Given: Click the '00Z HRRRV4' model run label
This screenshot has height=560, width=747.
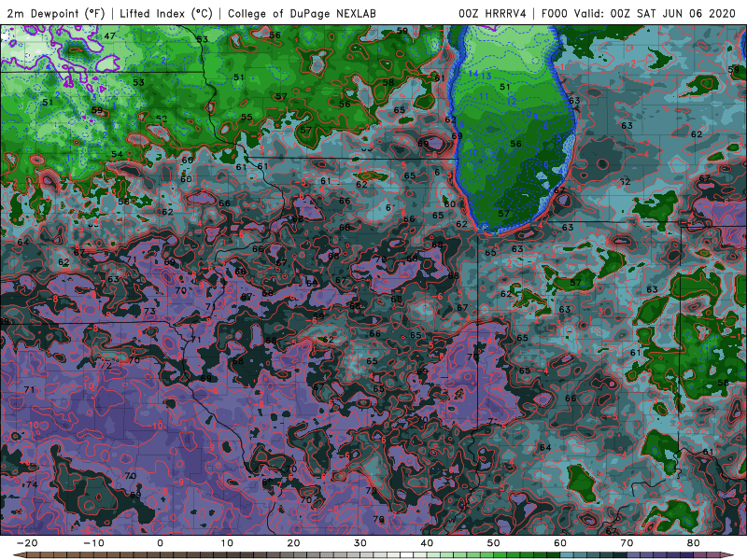Looking at the screenshot, I should pyautogui.click(x=492, y=13).
